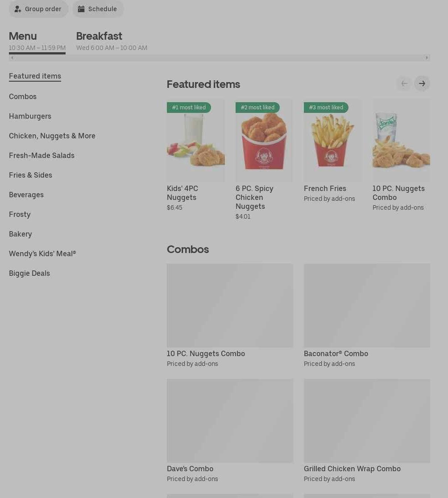Select French Fries featured item image

point(332,141)
